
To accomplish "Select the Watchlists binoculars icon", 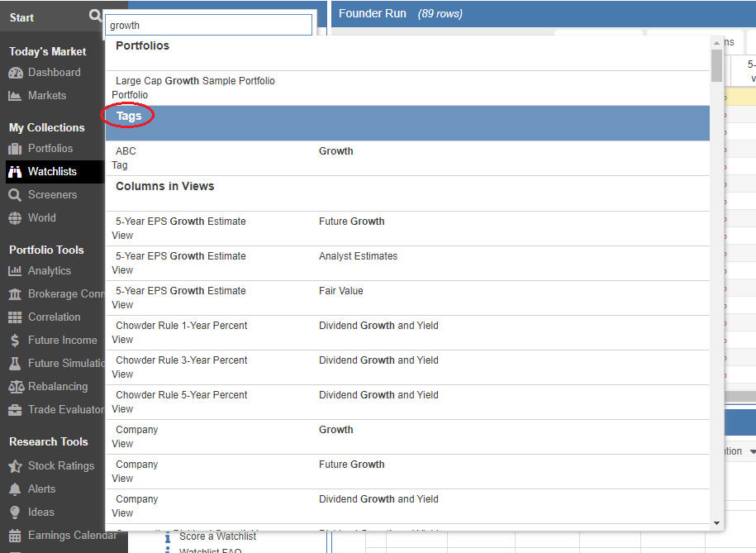I will tap(15, 172).
